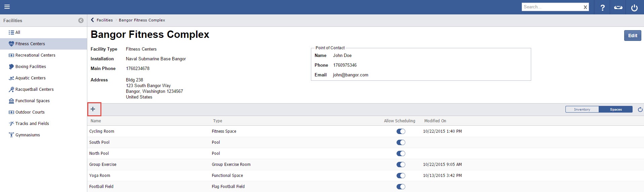Click the Edit button
Viewport: 644px width, 192px height.
pos(632,36)
